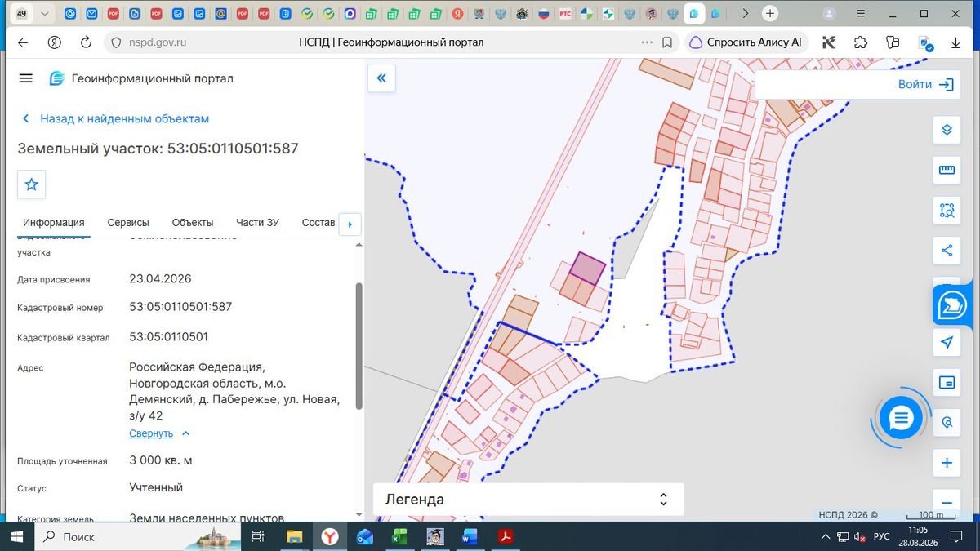Image resolution: width=980 pixels, height=551 pixels.
Task: Click the Windows Start button
Action: pos(17,537)
